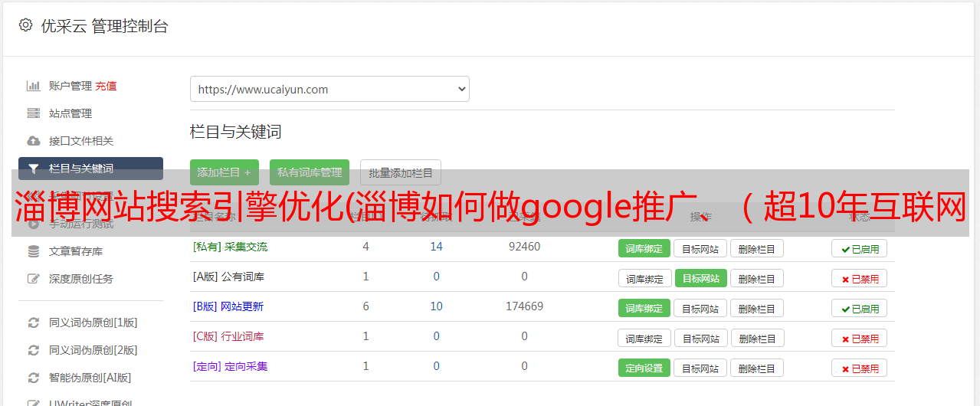Click 批量添加栏目 button
980x406 pixels.
[x=401, y=172]
